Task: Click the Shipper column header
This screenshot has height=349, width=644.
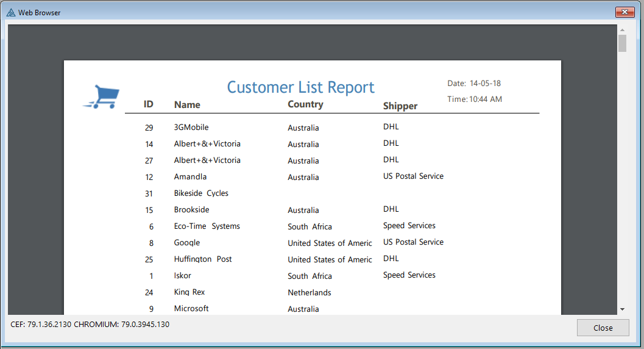Action: coord(400,106)
